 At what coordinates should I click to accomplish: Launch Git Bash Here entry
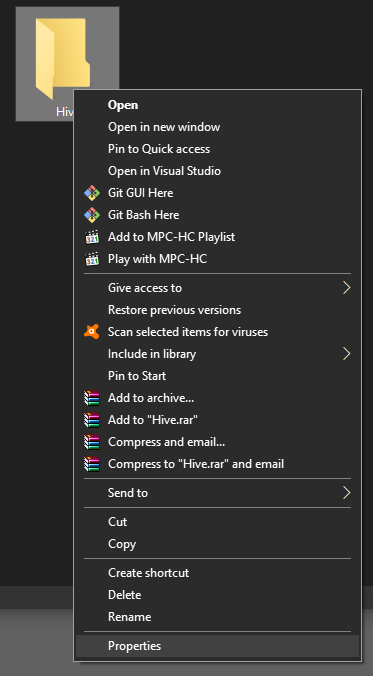(217, 215)
